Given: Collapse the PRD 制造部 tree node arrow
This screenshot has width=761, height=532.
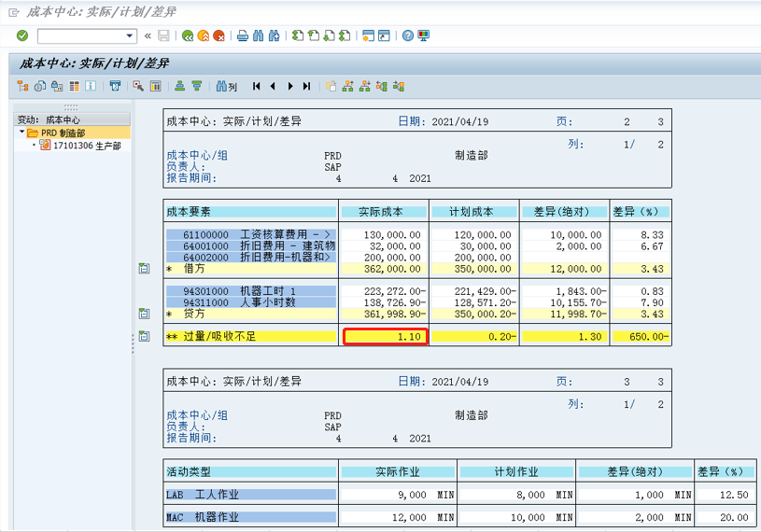Looking at the screenshot, I should [21, 132].
